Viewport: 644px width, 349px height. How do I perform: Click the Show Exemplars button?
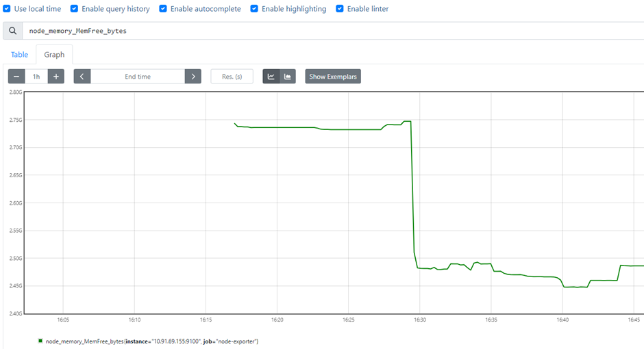point(333,77)
